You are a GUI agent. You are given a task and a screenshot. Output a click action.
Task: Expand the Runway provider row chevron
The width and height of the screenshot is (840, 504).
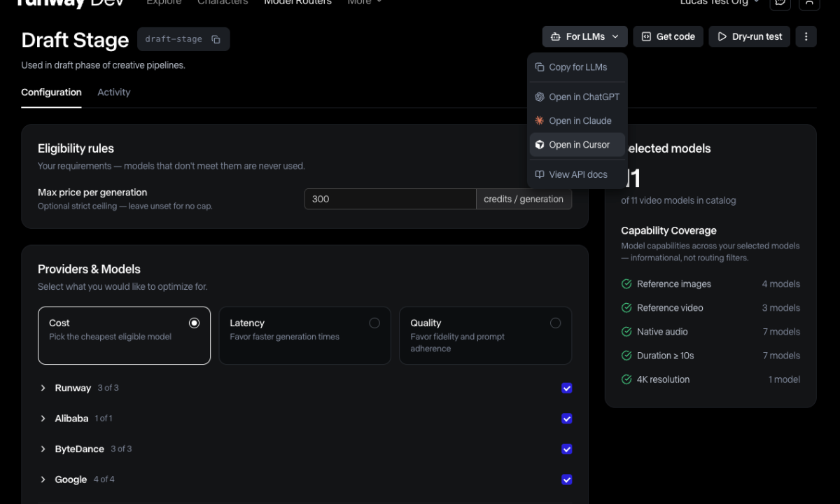(x=43, y=388)
